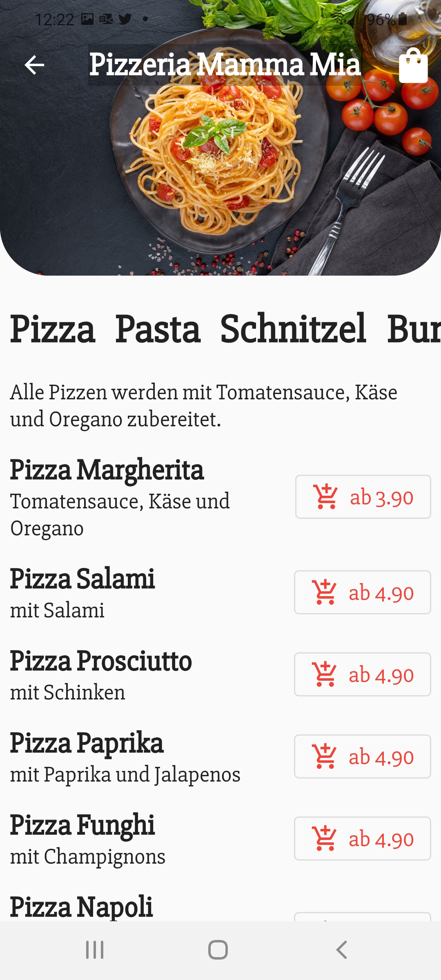Select the partially visible Bur category tab

(x=413, y=329)
